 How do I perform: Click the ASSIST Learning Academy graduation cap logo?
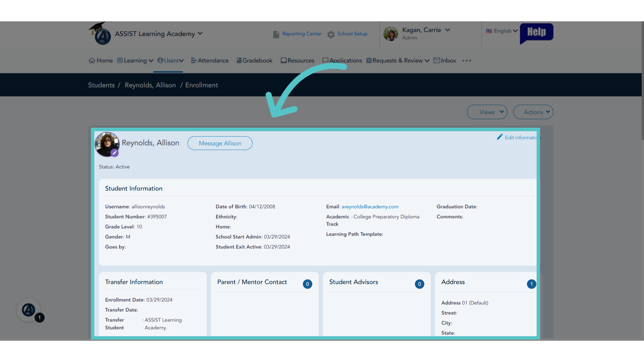(100, 34)
